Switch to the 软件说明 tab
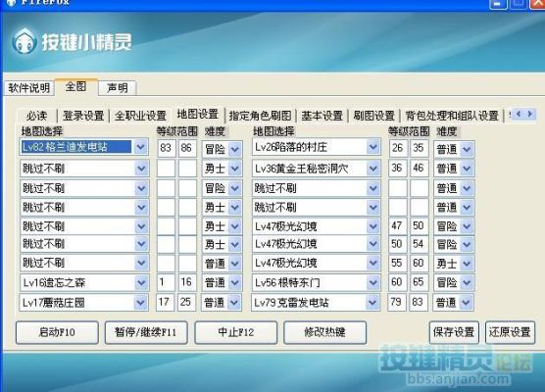This screenshot has width=545, height=392. 29,88
